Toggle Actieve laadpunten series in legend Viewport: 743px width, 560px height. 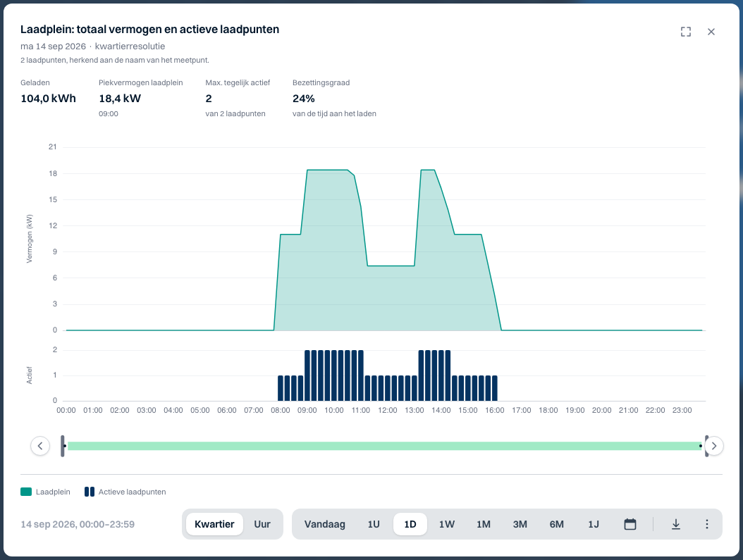click(x=125, y=492)
